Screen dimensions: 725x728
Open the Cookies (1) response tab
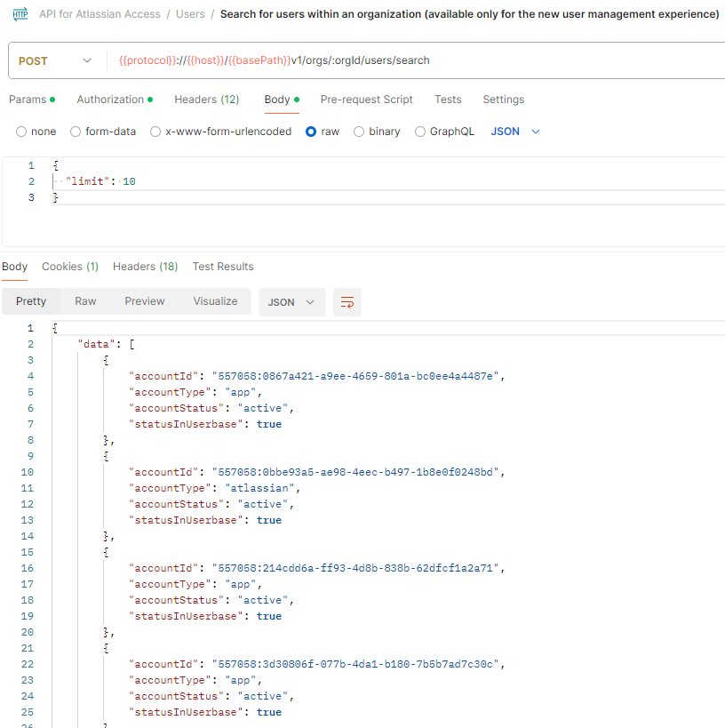coord(70,267)
